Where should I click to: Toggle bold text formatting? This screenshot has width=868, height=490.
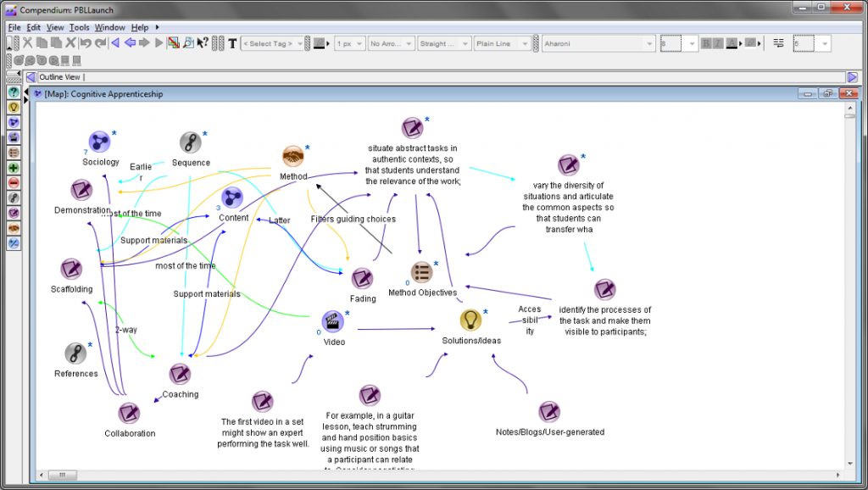click(707, 43)
